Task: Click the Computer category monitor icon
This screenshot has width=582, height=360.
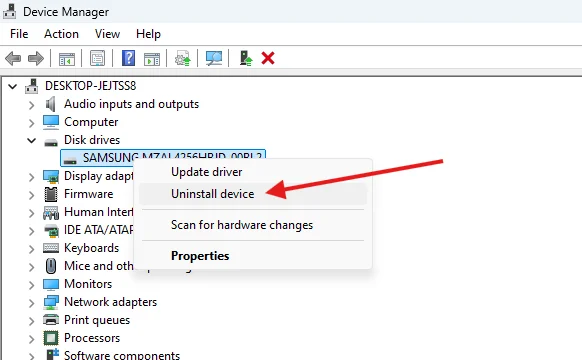Action: 50,122
